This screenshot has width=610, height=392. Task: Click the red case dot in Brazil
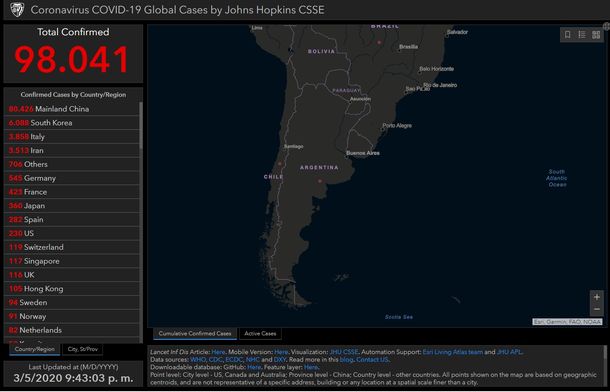point(379,42)
